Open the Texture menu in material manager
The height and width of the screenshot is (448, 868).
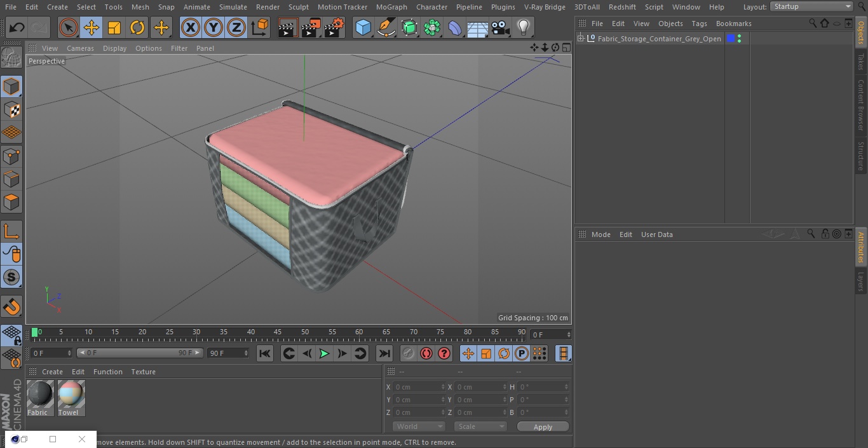(x=143, y=372)
